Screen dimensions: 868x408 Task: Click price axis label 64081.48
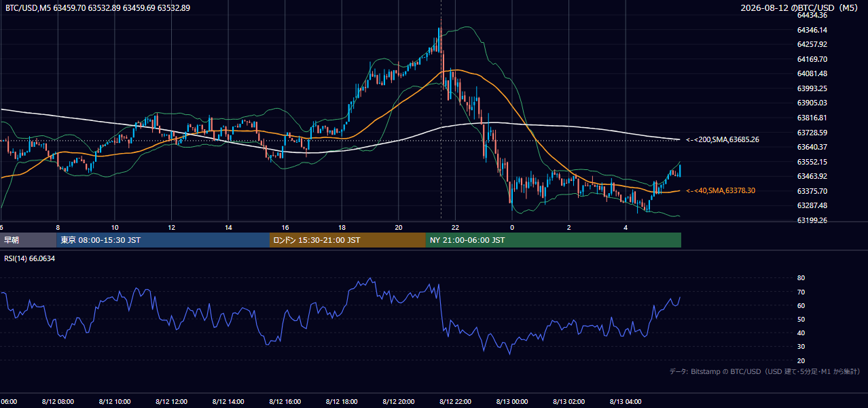coord(812,73)
